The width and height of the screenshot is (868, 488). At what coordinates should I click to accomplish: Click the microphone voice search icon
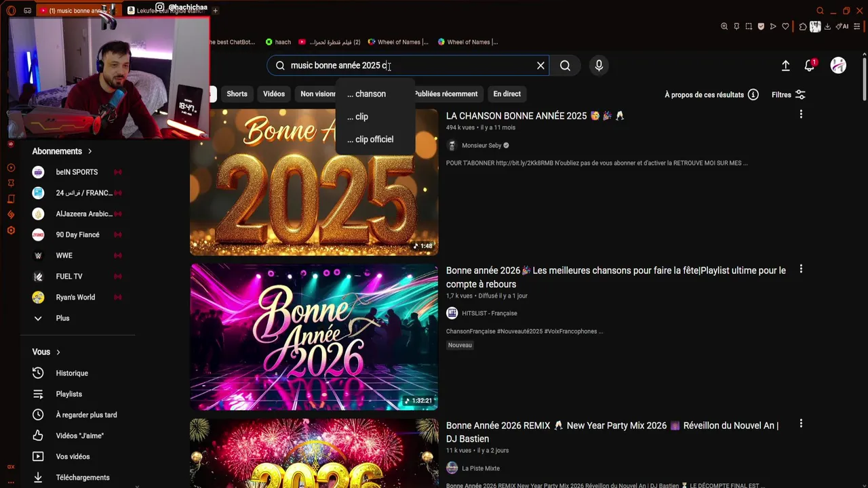[x=599, y=66]
